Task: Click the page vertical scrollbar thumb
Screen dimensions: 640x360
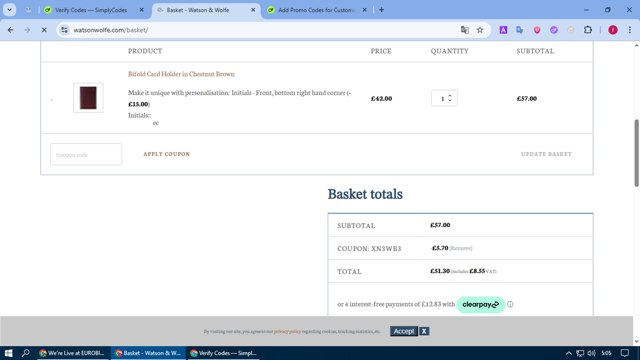Action: 636,153
